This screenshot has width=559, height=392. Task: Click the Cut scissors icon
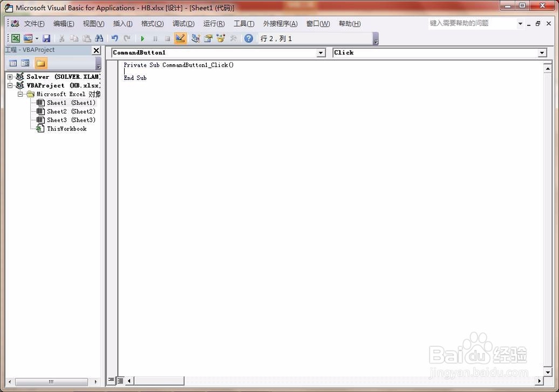61,38
